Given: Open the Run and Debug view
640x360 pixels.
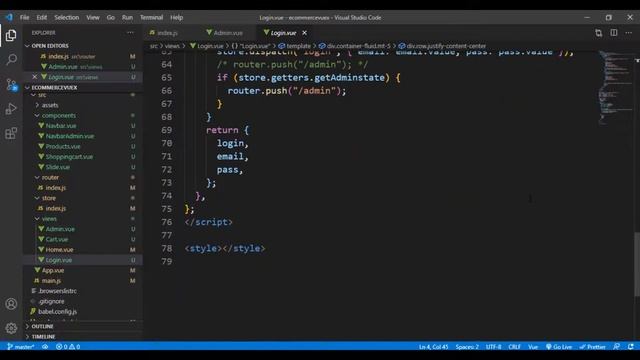Looking at the screenshot, I should point(11,109).
